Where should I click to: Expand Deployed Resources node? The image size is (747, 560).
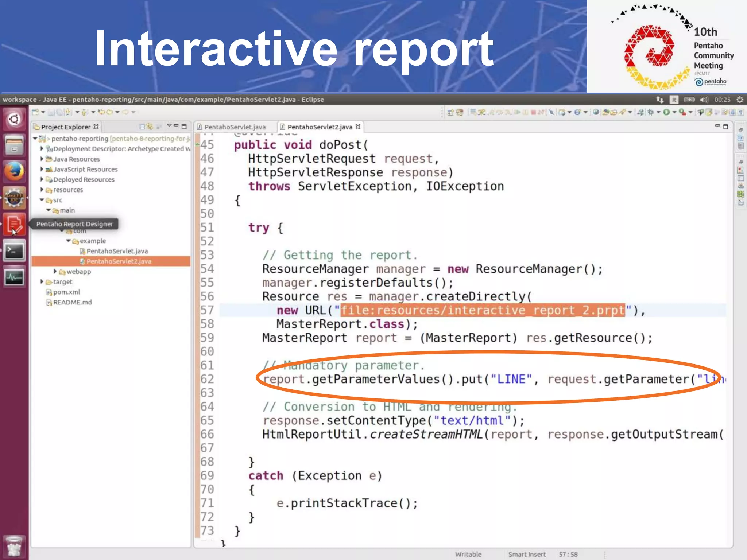42,179
